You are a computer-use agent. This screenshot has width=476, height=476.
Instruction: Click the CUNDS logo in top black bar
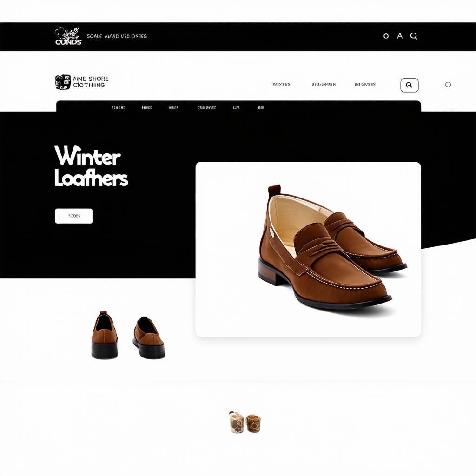[68, 36]
